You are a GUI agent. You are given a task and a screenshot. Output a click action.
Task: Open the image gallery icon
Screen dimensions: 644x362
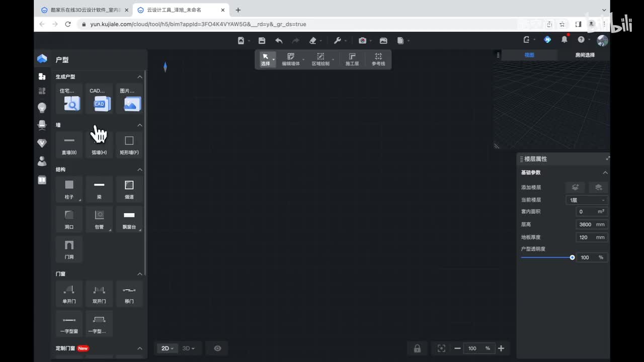click(383, 40)
